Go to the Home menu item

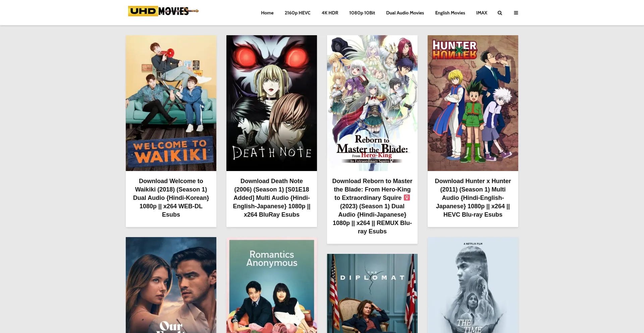tap(267, 13)
